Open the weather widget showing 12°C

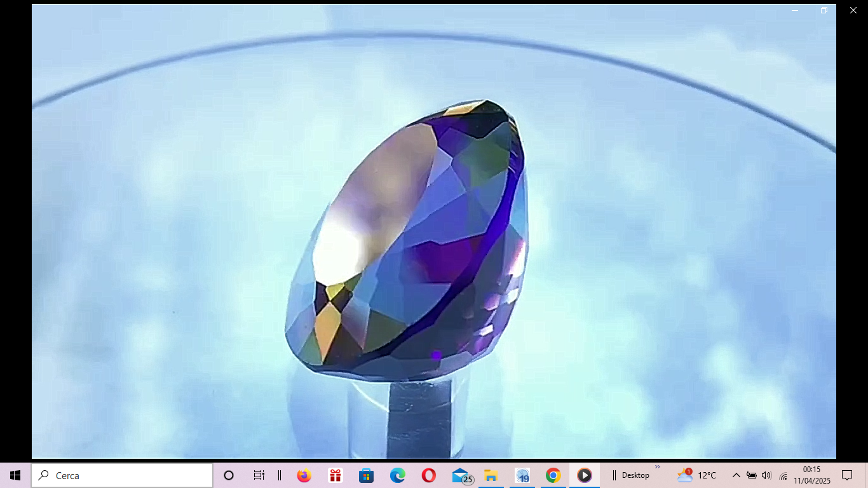(x=696, y=475)
